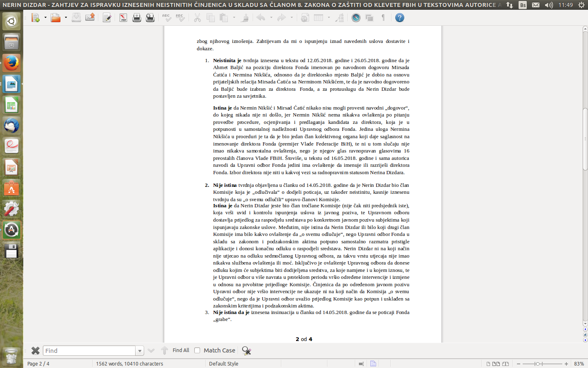
Task: Click the Paste clipboard icon
Action: [x=224, y=18]
